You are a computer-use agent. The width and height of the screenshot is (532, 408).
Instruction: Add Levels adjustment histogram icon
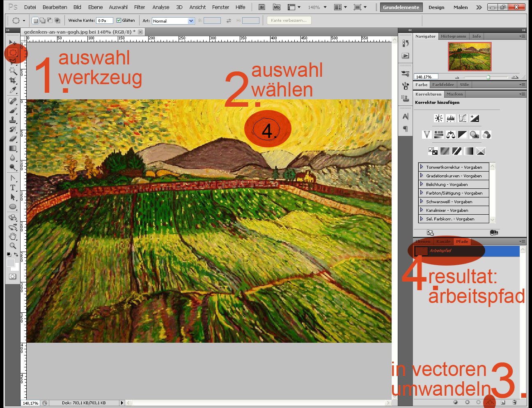pos(451,118)
